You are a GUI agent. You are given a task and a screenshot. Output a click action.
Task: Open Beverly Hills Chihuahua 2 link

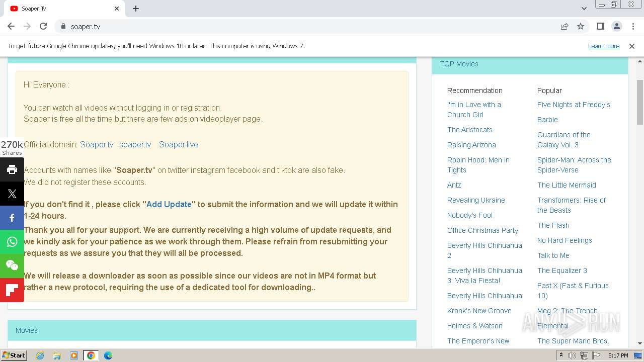coord(485,250)
